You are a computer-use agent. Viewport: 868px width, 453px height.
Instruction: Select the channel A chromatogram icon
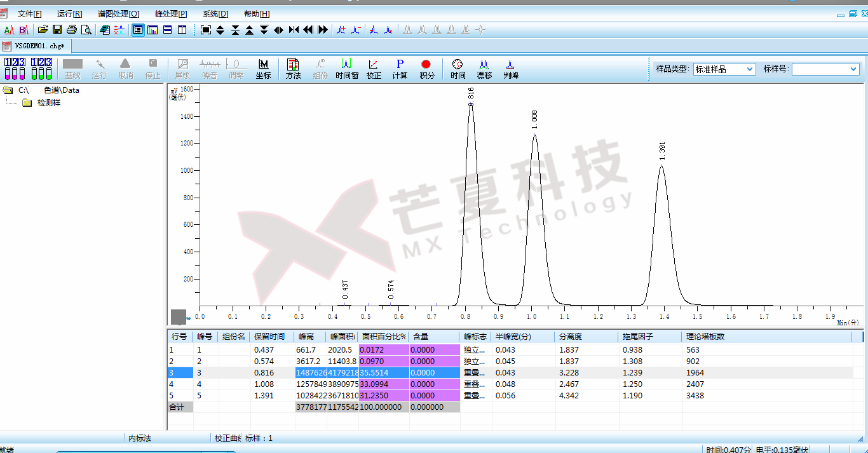pyautogui.click(x=9, y=29)
